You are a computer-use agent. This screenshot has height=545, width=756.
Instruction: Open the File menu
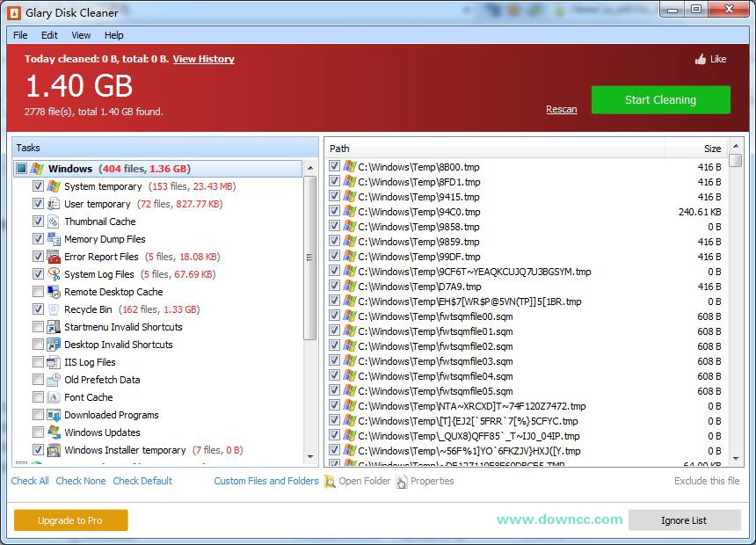point(19,35)
